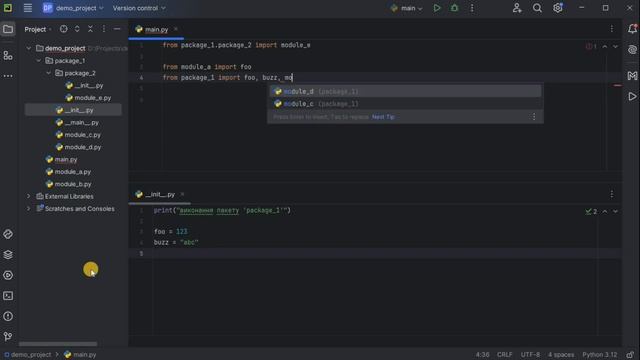This screenshot has width=640, height=360.
Task: Expand all in Project panel
Action: pos(77,29)
